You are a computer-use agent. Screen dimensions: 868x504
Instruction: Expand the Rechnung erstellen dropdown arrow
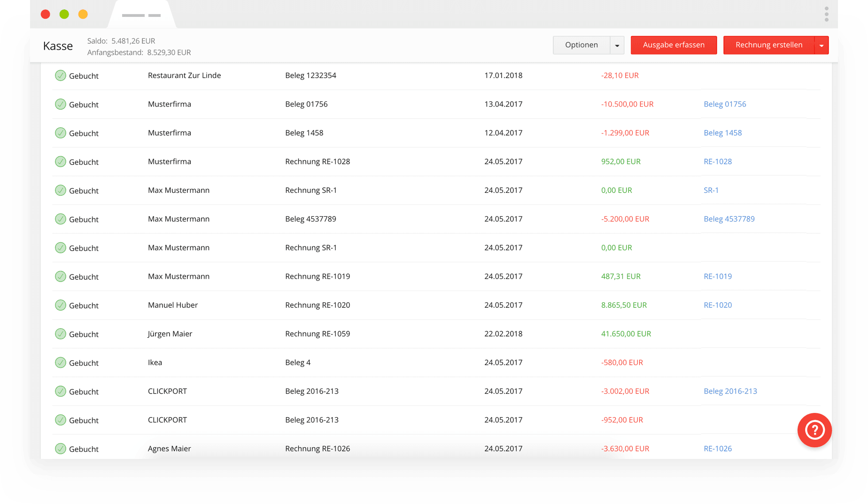coord(821,46)
